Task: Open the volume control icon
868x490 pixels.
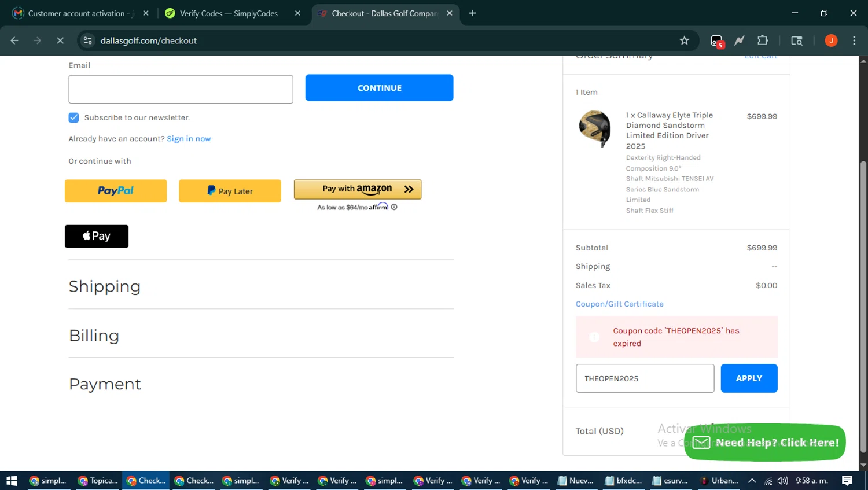Action: [782, 481]
